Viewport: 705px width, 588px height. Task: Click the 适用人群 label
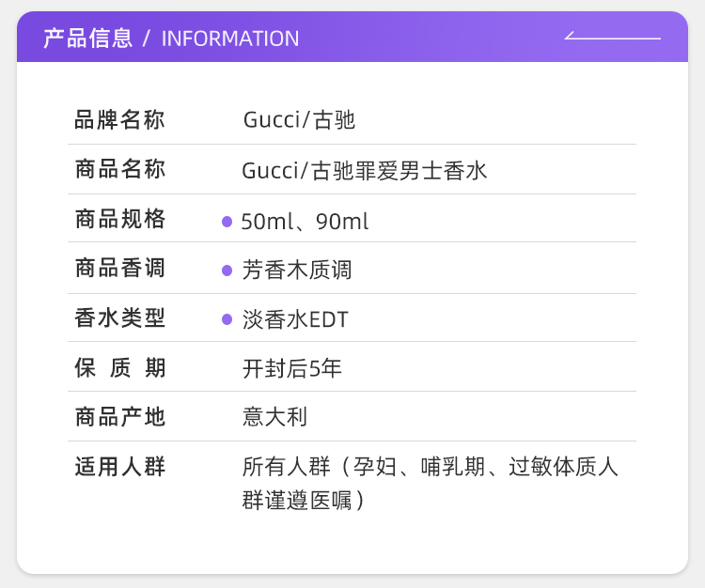pos(119,467)
